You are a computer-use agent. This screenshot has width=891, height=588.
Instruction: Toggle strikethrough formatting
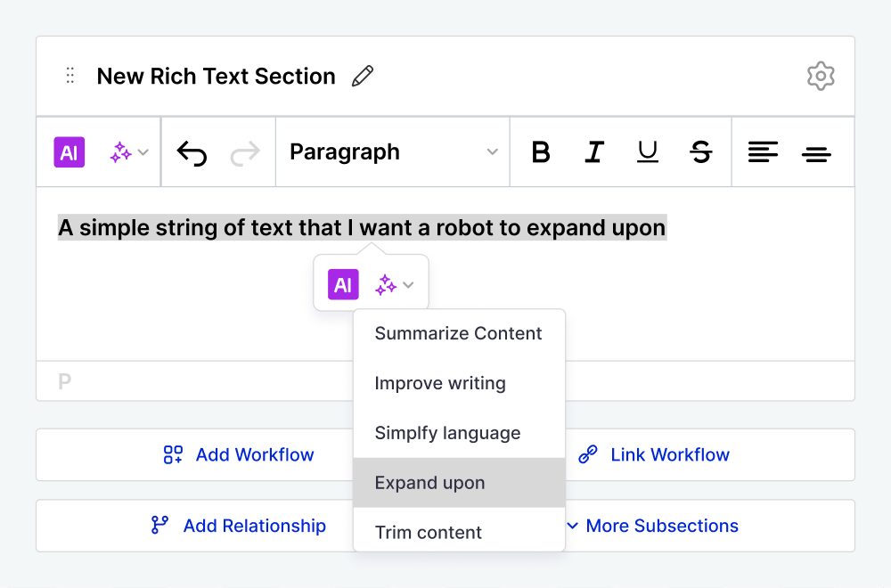(700, 152)
